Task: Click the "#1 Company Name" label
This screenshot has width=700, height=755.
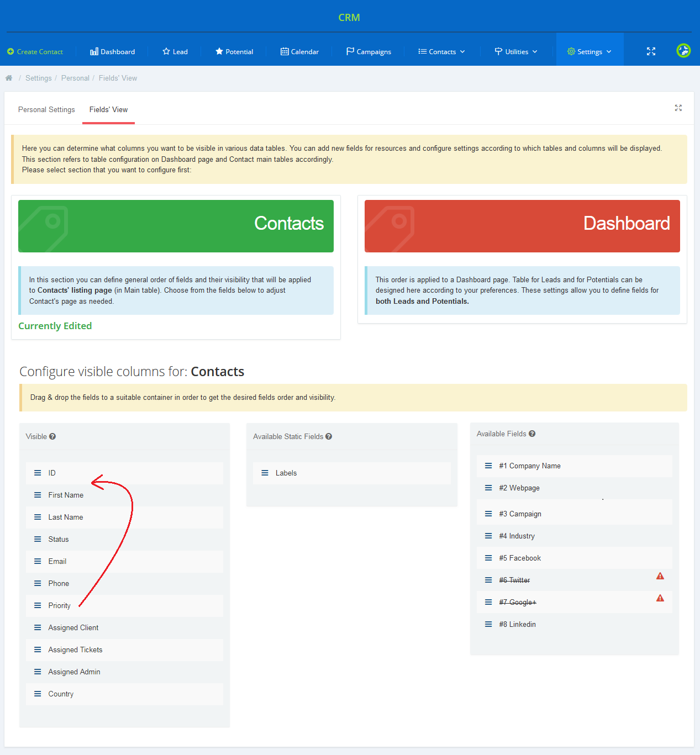Action: pyautogui.click(x=530, y=466)
